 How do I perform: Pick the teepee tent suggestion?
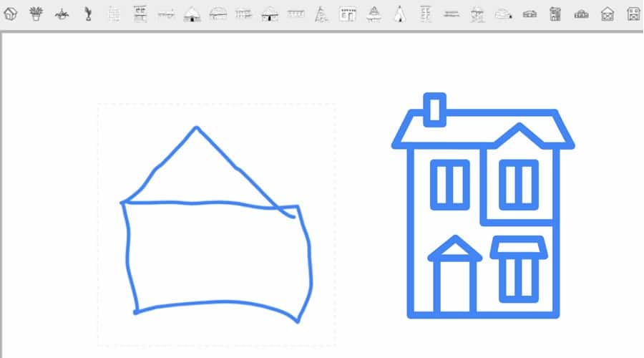[x=399, y=14]
